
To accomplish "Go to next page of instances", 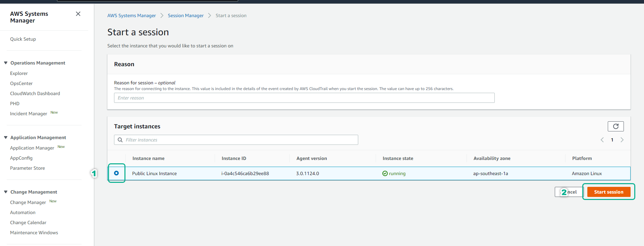I will (622, 140).
